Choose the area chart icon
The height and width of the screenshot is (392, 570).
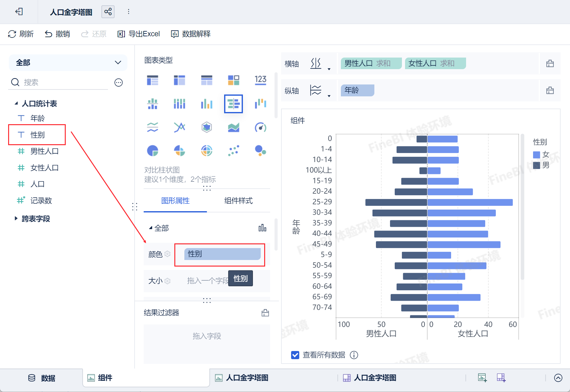point(234,127)
